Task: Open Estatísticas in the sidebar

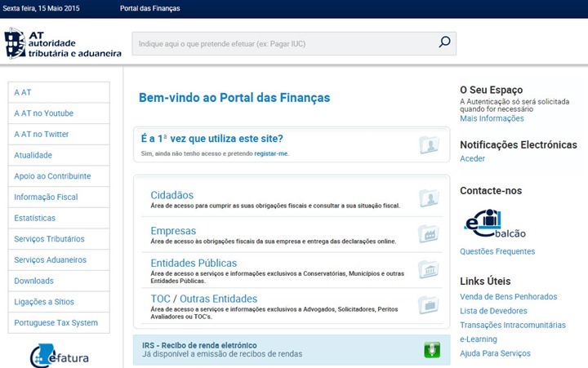Action: coord(59,218)
